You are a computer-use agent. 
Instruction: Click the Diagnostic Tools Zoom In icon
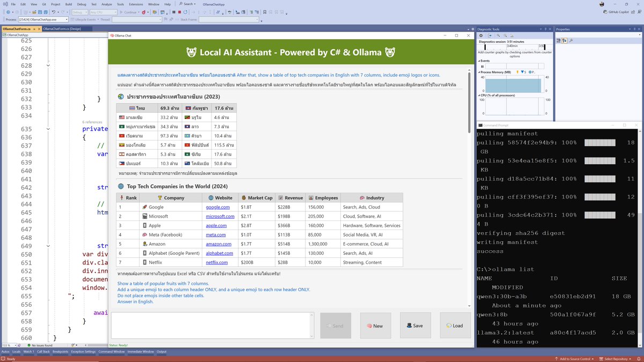point(498,35)
